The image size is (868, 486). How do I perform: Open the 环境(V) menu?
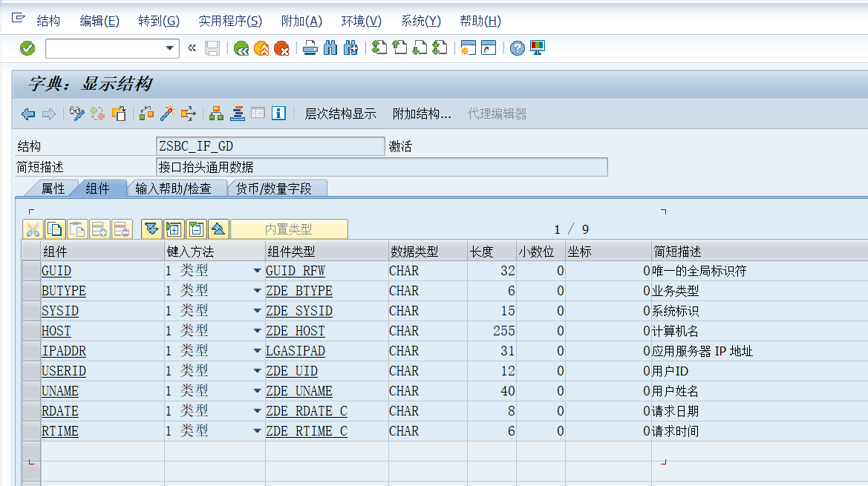pyautogui.click(x=362, y=21)
